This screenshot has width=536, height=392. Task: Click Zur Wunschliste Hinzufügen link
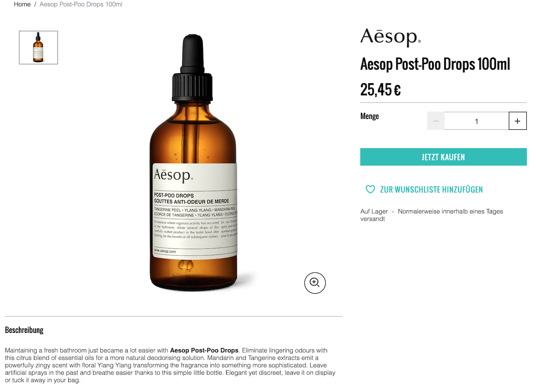pos(431,189)
